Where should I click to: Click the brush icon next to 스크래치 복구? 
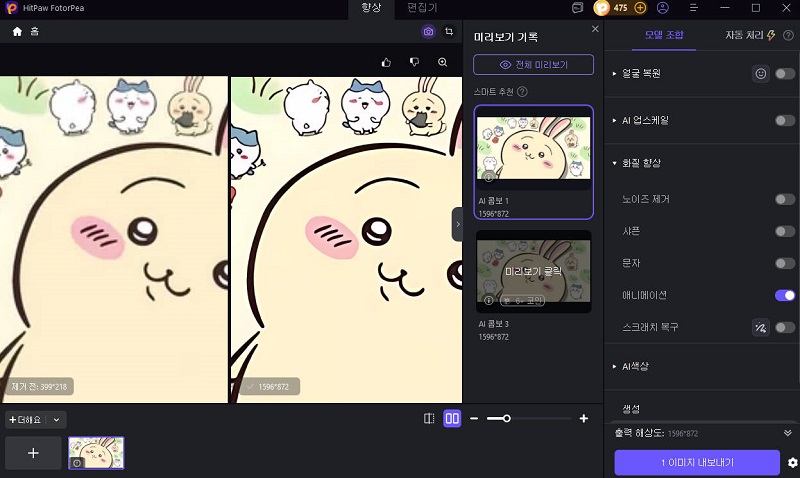pos(761,327)
